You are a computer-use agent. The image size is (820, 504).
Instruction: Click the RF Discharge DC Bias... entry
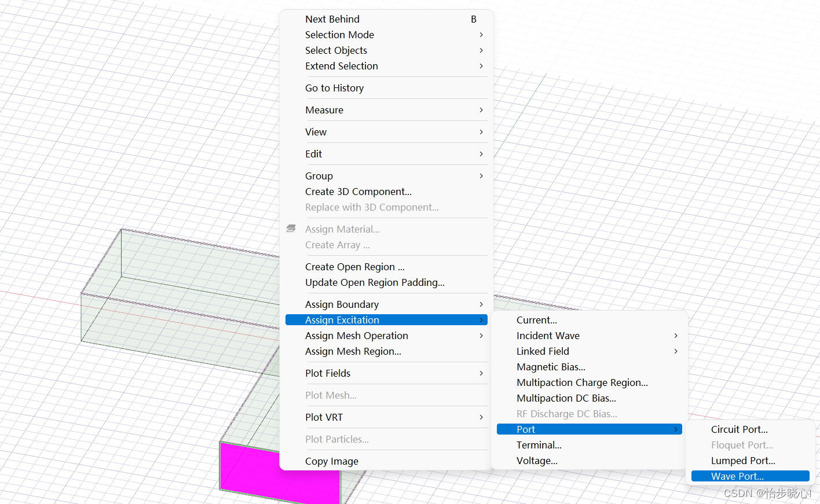tap(590, 414)
